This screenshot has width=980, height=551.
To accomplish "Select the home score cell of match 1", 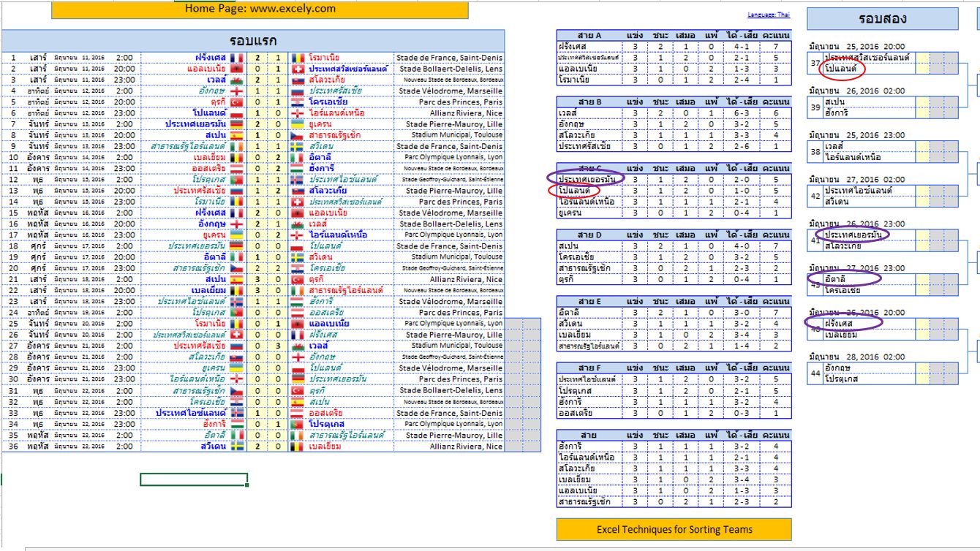I will tap(257, 57).
